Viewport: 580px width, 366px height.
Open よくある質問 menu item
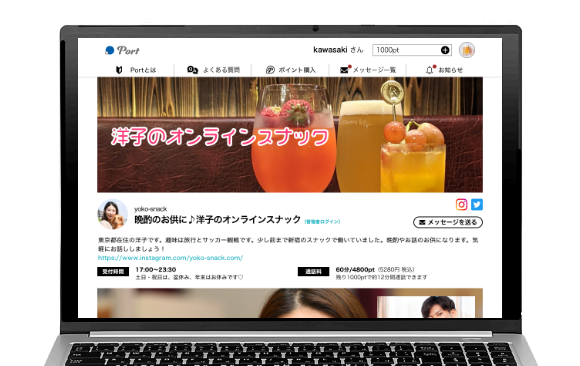(x=221, y=70)
